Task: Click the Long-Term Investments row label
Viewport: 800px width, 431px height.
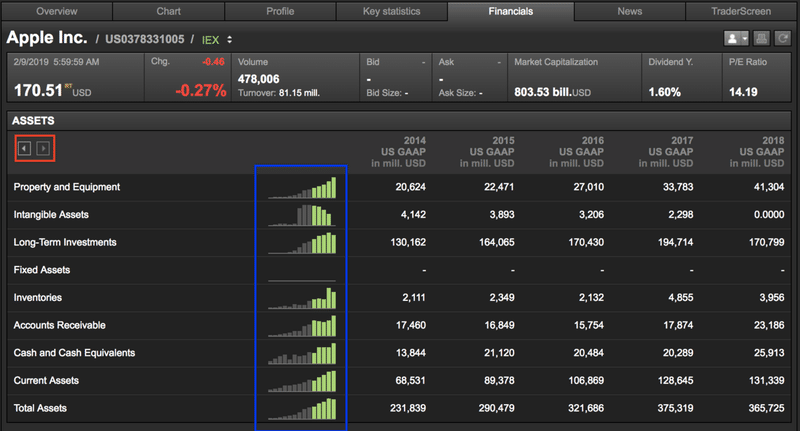Action: 65,242
